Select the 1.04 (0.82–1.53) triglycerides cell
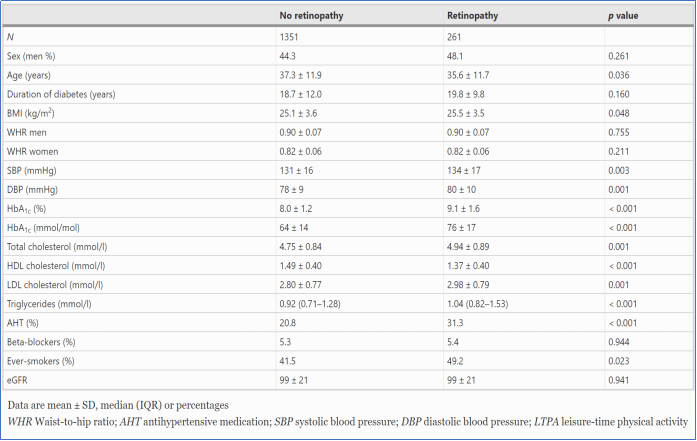697x441 pixels. click(477, 304)
